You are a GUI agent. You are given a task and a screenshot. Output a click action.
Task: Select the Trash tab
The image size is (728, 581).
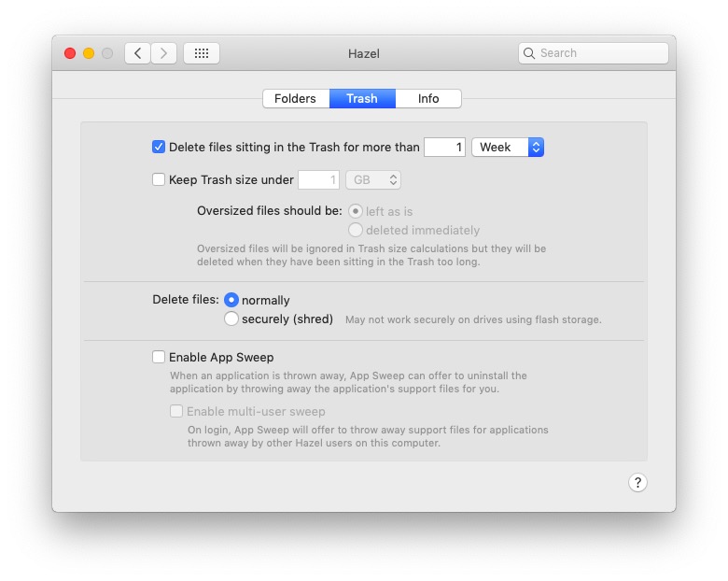click(x=362, y=98)
